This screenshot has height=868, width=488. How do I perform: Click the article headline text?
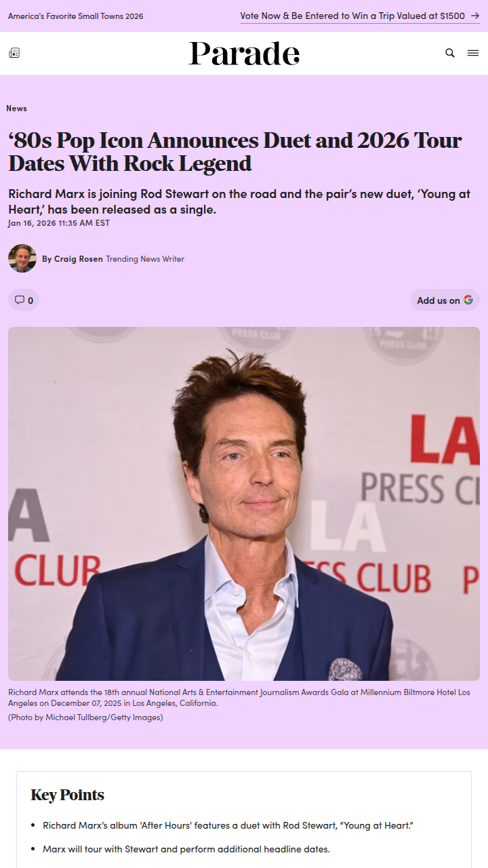tap(235, 152)
